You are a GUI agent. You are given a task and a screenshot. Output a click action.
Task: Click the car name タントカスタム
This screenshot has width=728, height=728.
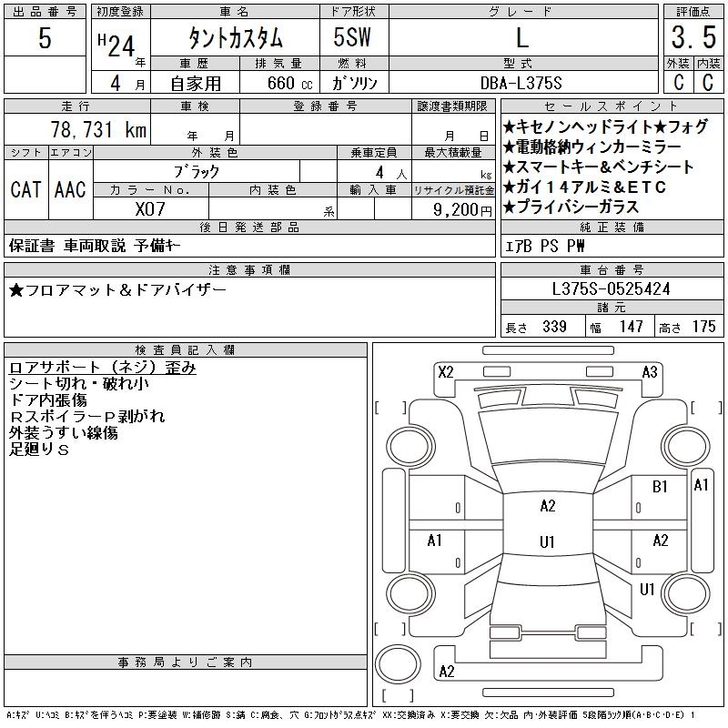236,38
